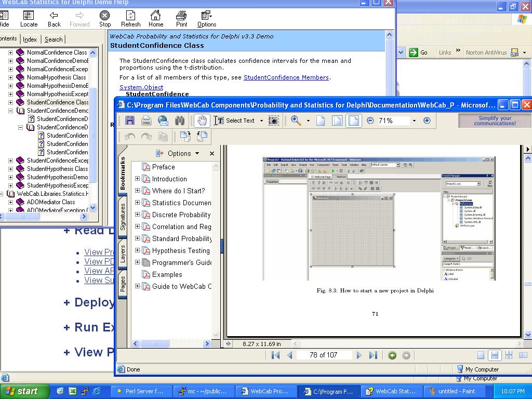This screenshot has width=532, height=399.
Task: Expand the Programmer's Guide bookmark
Action: tap(137, 262)
